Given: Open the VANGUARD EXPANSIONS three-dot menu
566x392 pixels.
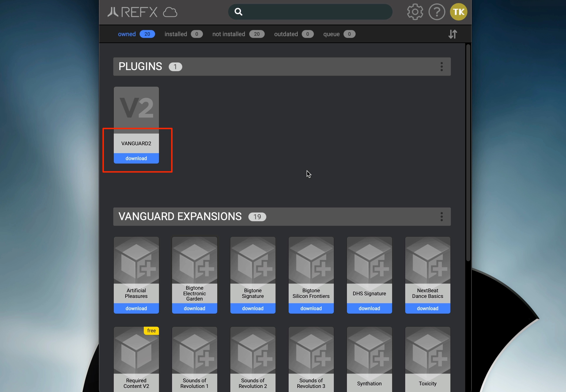Looking at the screenshot, I should coord(441,217).
